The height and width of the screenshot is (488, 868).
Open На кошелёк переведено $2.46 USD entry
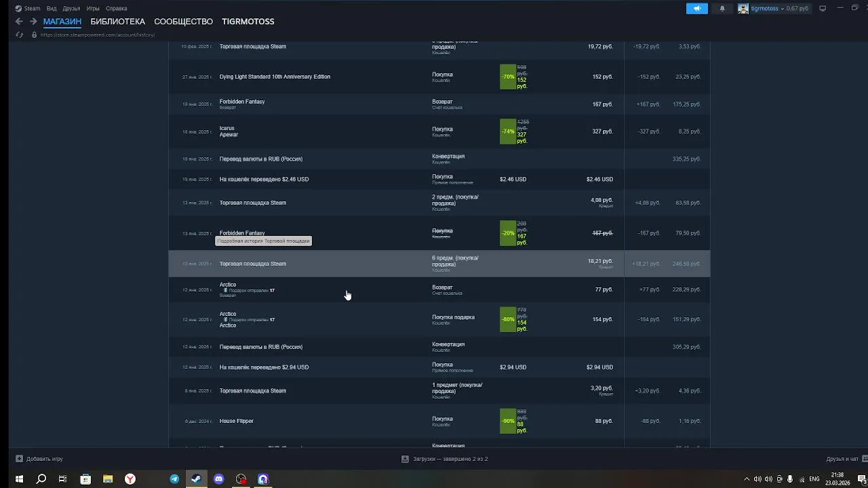pyautogui.click(x=439, y=179)
